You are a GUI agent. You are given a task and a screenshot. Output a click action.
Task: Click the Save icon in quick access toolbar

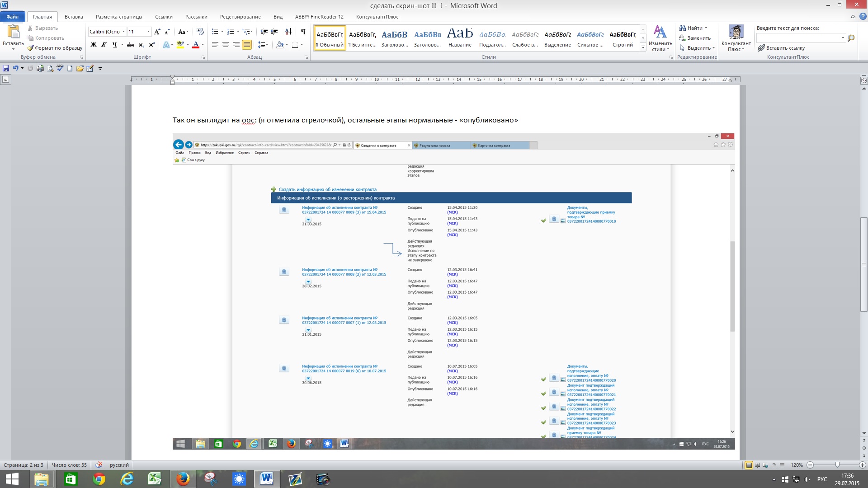pos(6,68)
